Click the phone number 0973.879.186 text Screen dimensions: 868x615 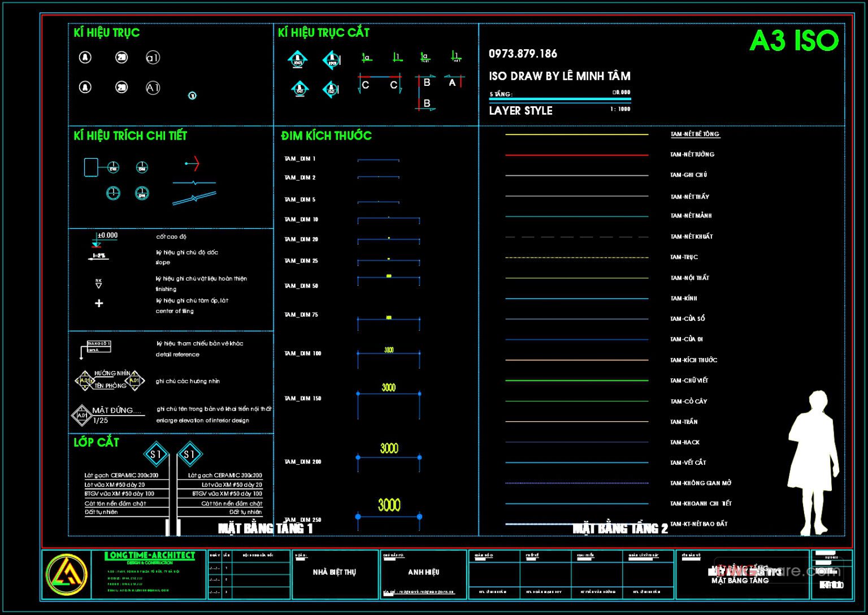tap(523, 54)
